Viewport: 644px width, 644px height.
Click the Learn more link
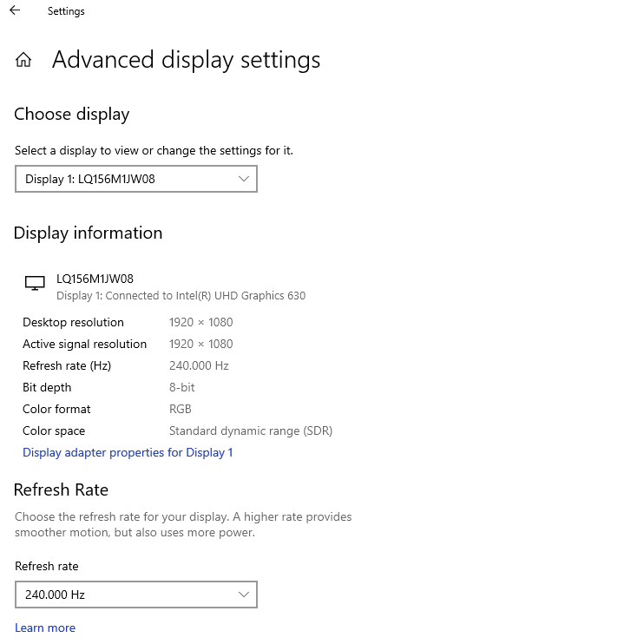tap(45, 628)
